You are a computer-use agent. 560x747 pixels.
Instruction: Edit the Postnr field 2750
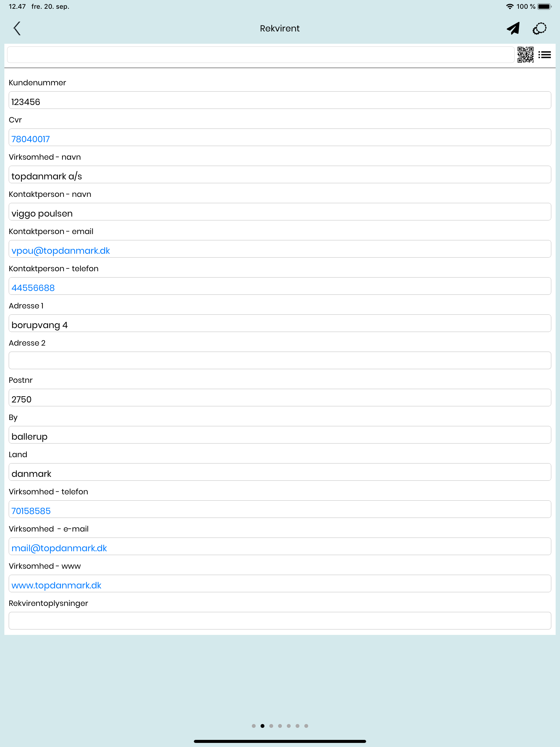coord(280,398)
